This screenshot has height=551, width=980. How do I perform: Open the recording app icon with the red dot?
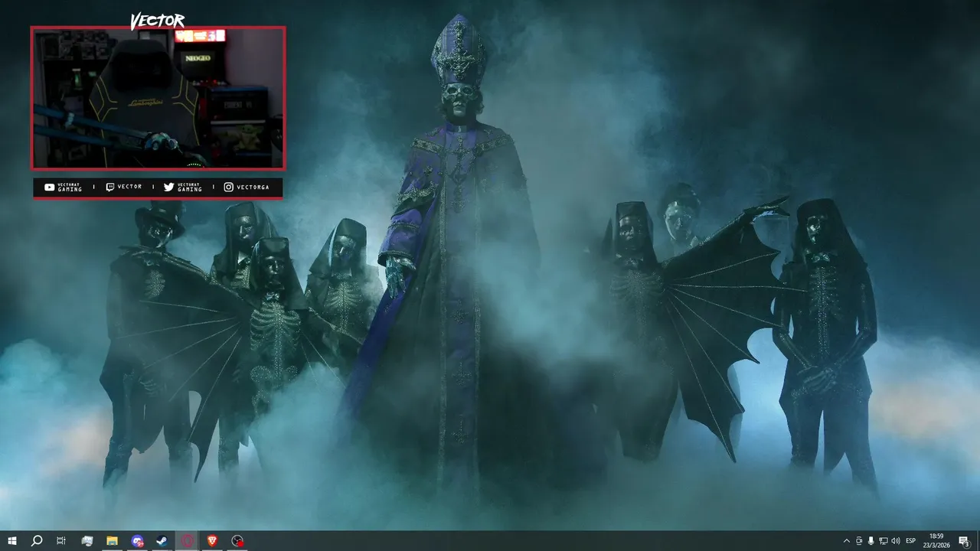click(x=238, y=541)
